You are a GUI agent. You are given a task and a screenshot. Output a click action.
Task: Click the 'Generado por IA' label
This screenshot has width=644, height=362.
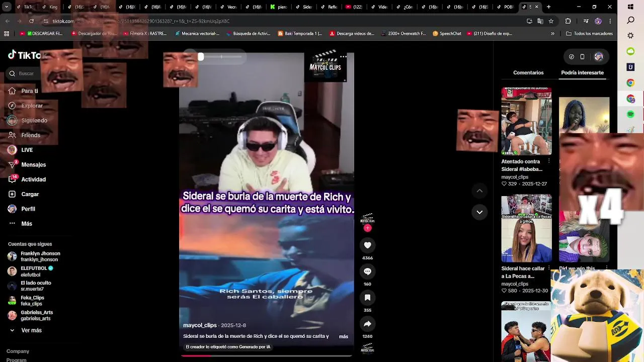point(228,347)
